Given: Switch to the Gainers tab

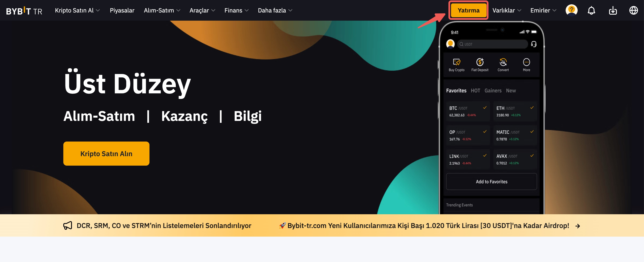Looking at the screenshot, I should [x=493, y=91].
